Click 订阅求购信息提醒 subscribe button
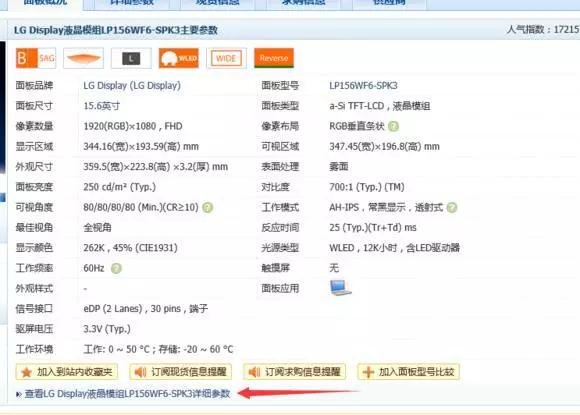This screenshot has width=580, height=415. click(x=294, y=372)
